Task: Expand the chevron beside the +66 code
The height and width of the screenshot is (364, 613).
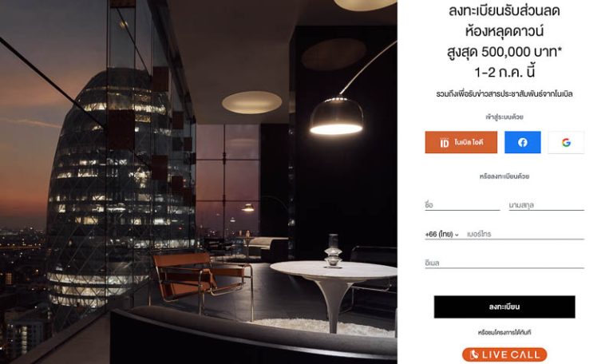Action: click(x=457, y=235)
